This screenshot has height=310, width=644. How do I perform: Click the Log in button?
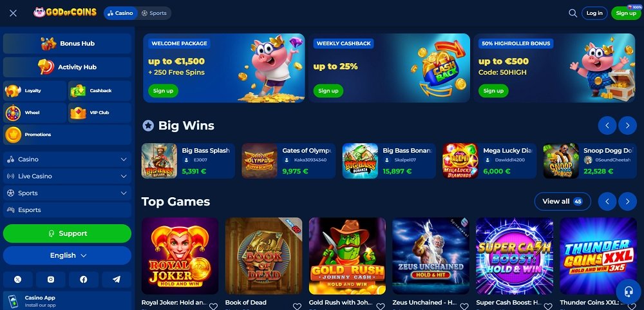coord(594,13)
